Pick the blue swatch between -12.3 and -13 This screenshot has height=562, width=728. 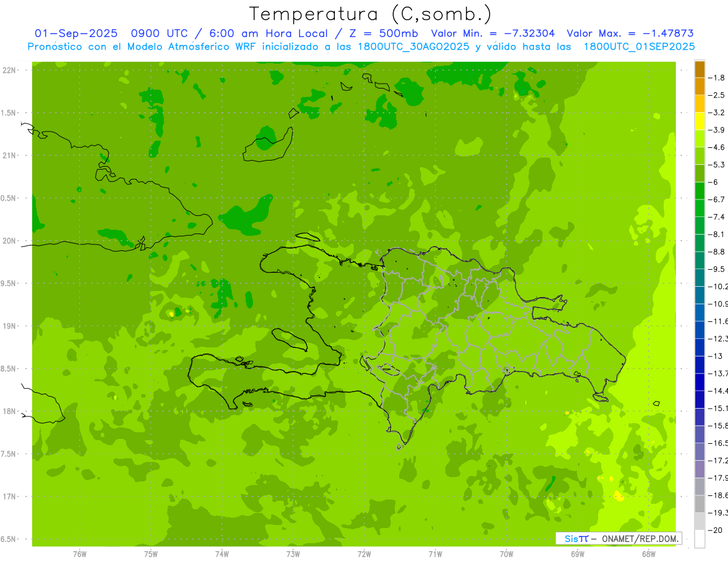699,347
